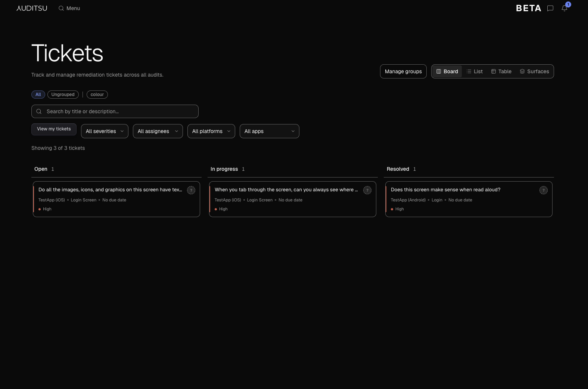Switch to Table view
The width and height of the screenshot is (588, 389).
coord(501,71)
